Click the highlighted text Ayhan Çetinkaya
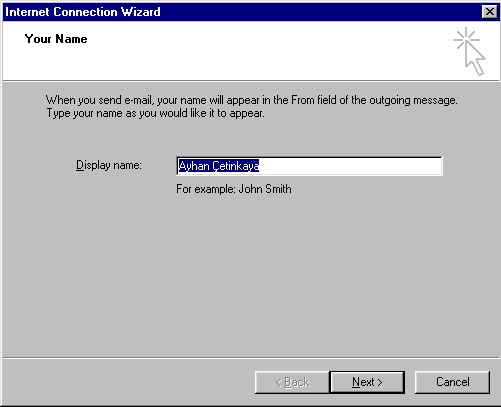The image size is (501, 407). point(219,166)
